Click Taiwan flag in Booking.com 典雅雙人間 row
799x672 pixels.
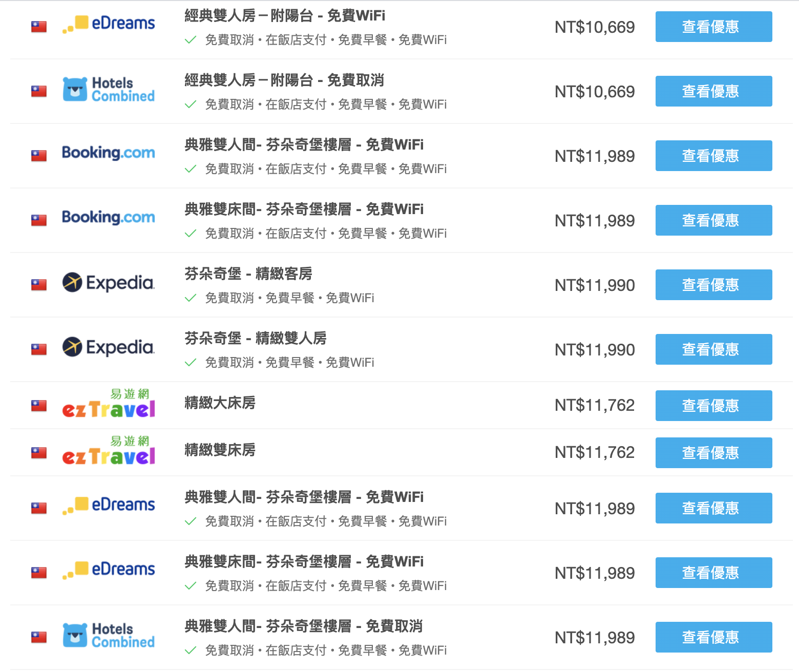tap(39, 156)
